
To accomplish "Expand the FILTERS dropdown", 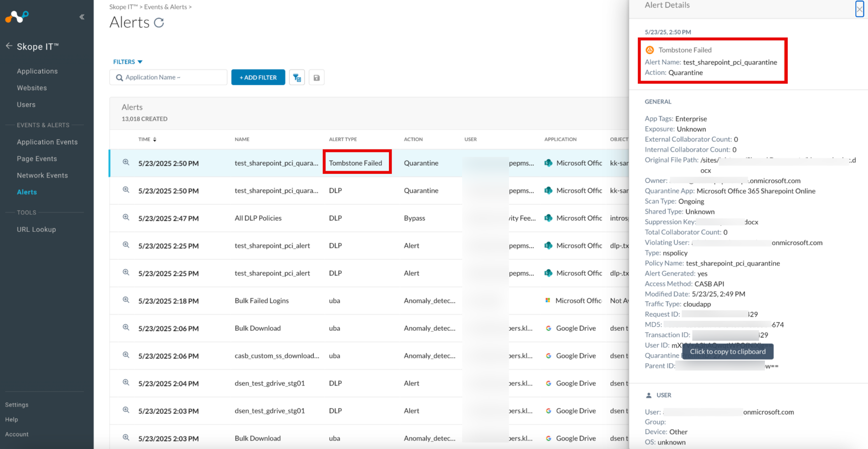I will [128, 61].
